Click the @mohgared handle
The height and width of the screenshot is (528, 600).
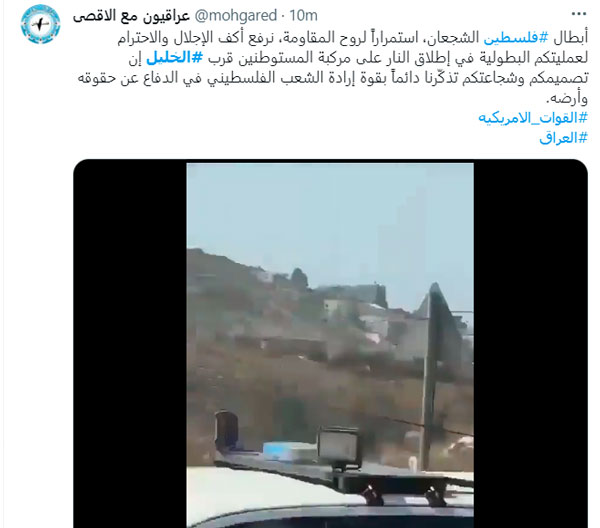click(236, 16)
